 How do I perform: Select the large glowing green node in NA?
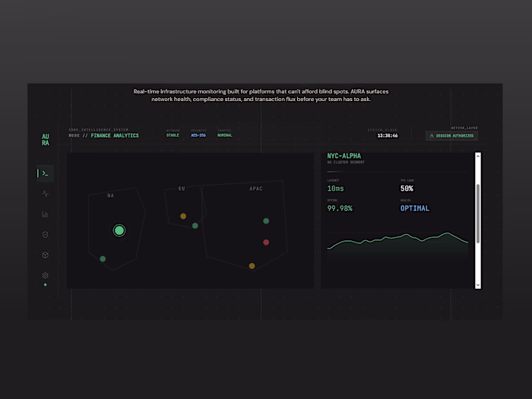click(x=119, y=230)
